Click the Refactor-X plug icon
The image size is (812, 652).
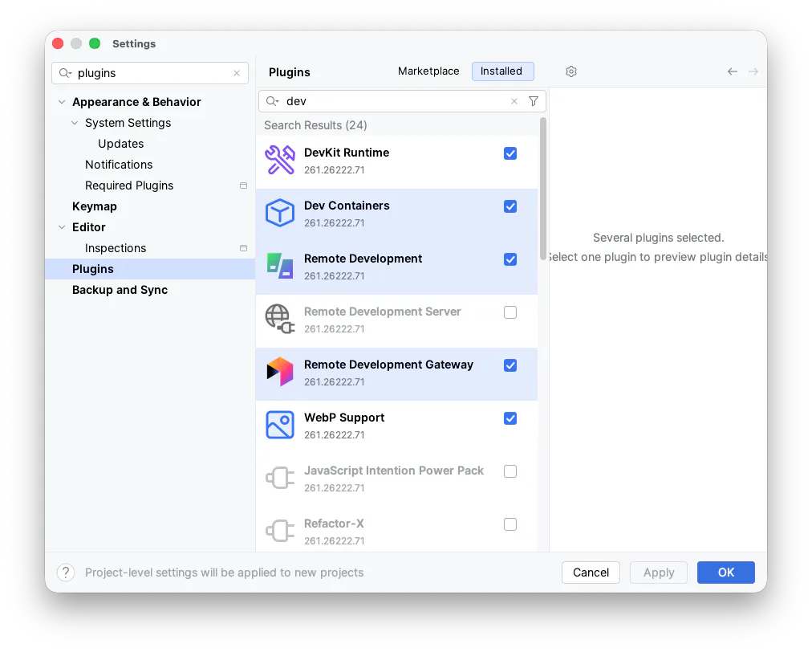click(280, 531)
